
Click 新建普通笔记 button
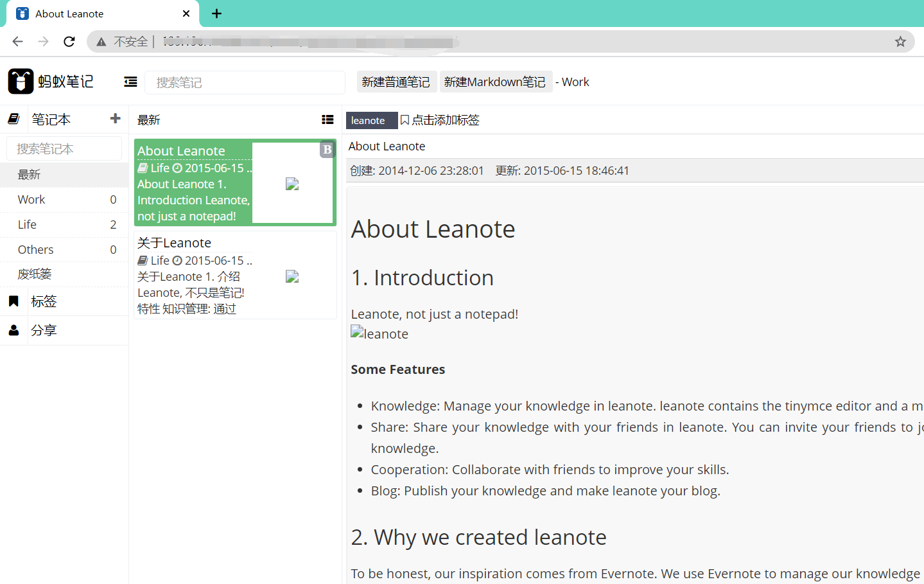tap(396, 82)
